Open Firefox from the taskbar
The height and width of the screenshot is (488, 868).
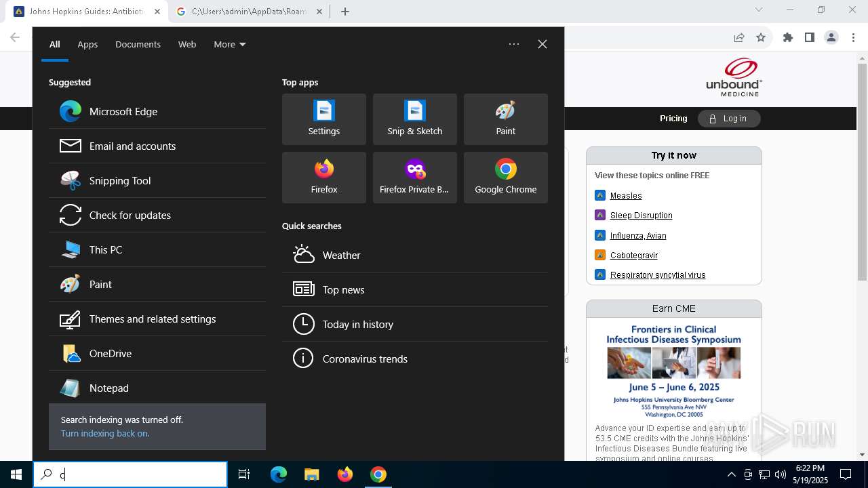pos(345,474)
